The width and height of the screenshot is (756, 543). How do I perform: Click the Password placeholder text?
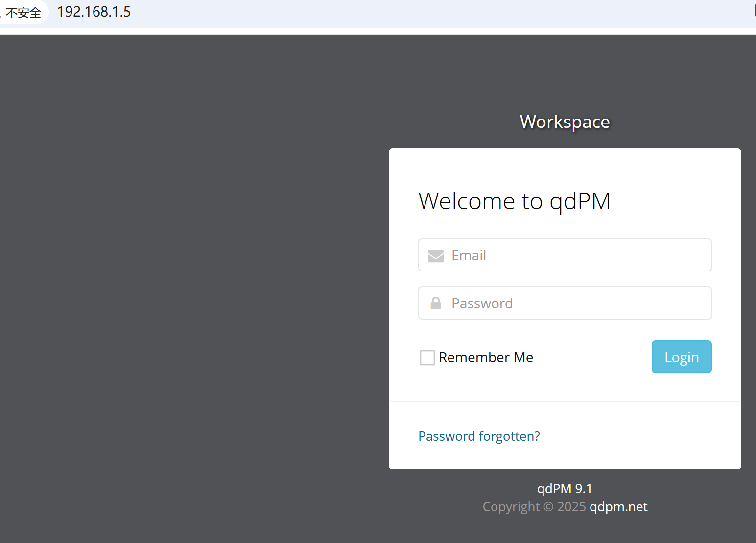[482, 304]
